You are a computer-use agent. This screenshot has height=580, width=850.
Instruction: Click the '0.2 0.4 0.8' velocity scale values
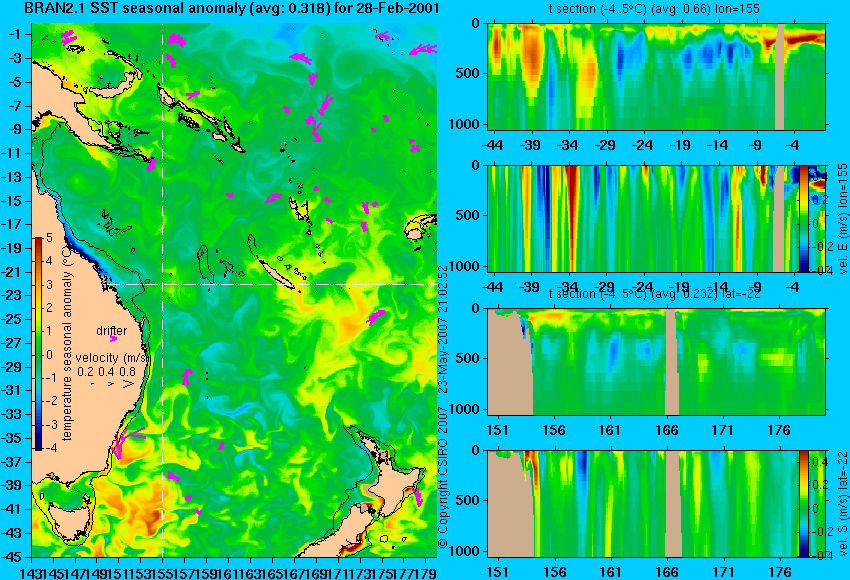tap(107, 372)
